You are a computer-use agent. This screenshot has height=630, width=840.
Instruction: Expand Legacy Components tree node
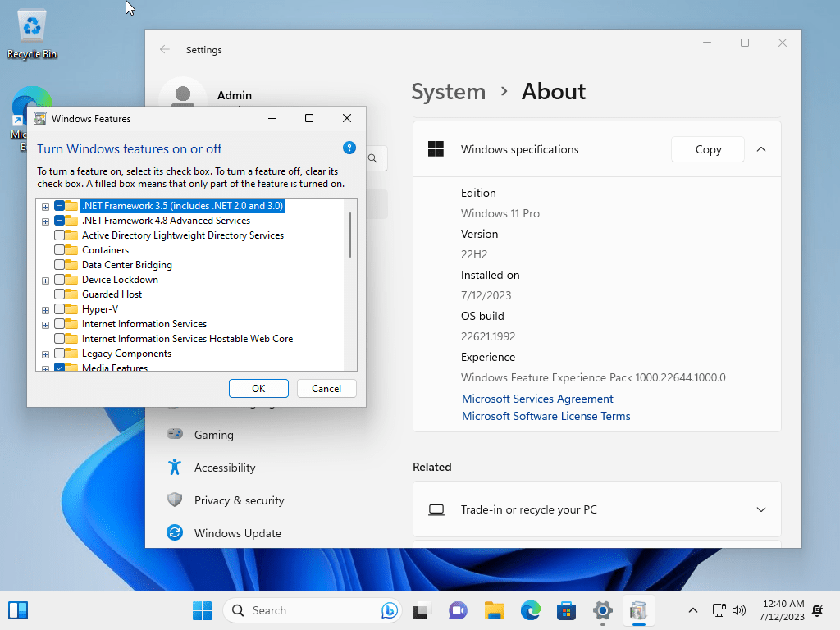click(46, 354)
